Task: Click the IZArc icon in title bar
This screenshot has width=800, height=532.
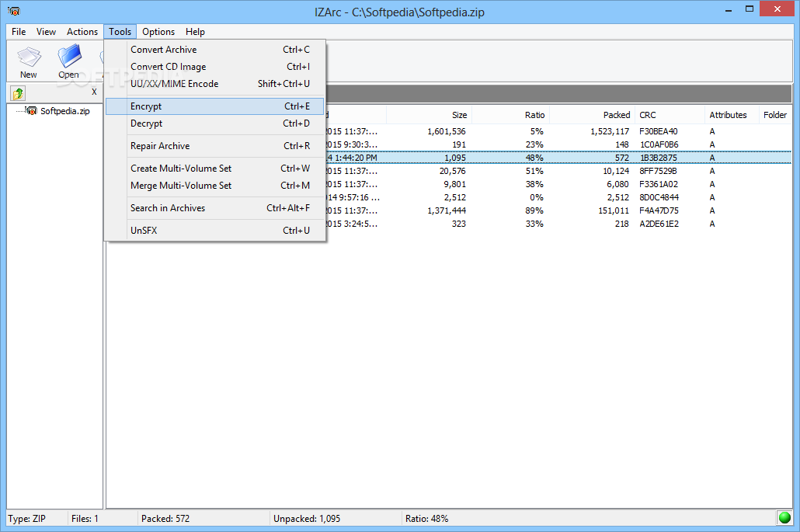Action: (14, 11)
